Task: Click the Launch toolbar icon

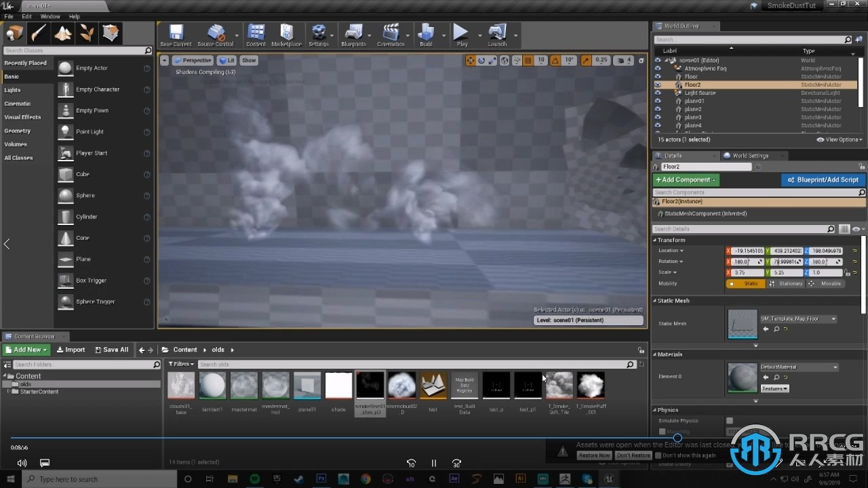Action: pyautogui.click(x=497, y=35)
